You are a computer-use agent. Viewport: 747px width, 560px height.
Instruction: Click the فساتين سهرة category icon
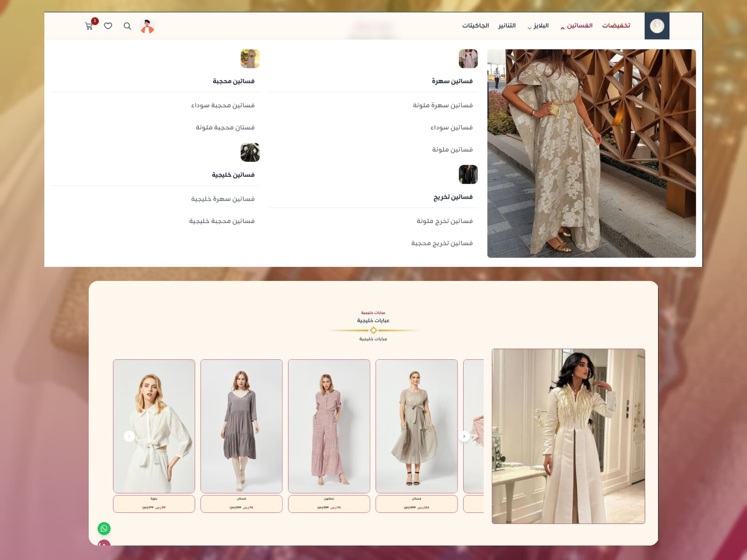[x=468, y=59]
